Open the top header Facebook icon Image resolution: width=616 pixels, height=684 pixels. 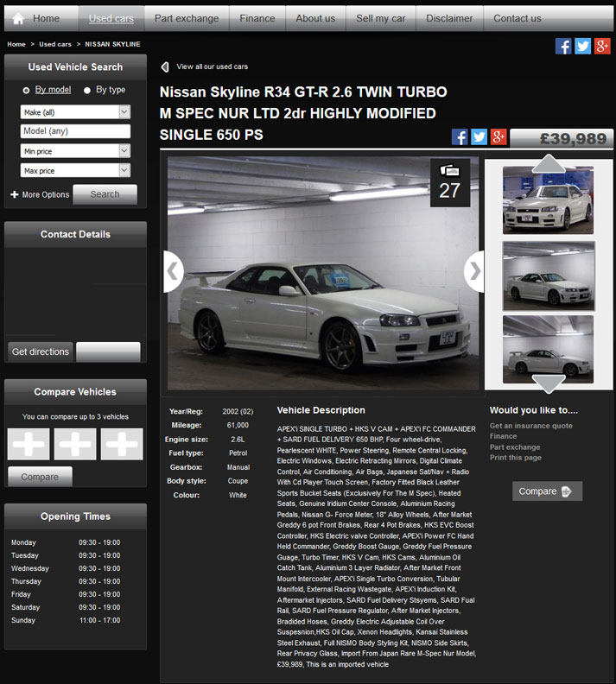pyautogui.click(x=563, y=46)
